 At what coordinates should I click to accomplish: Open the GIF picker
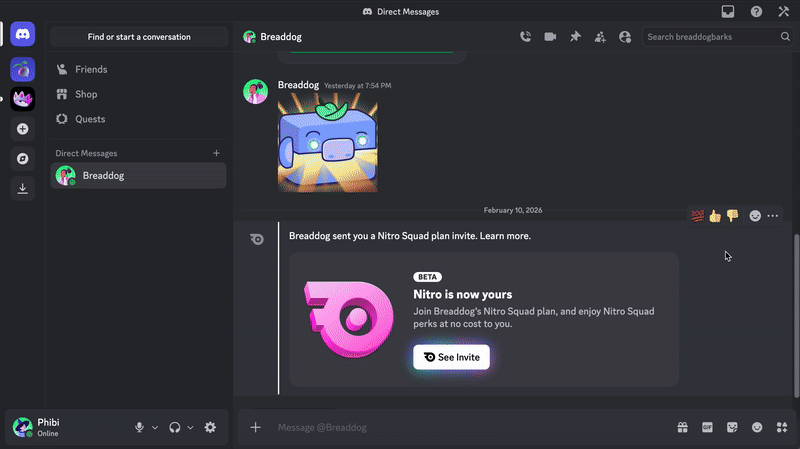click(707, 427)
